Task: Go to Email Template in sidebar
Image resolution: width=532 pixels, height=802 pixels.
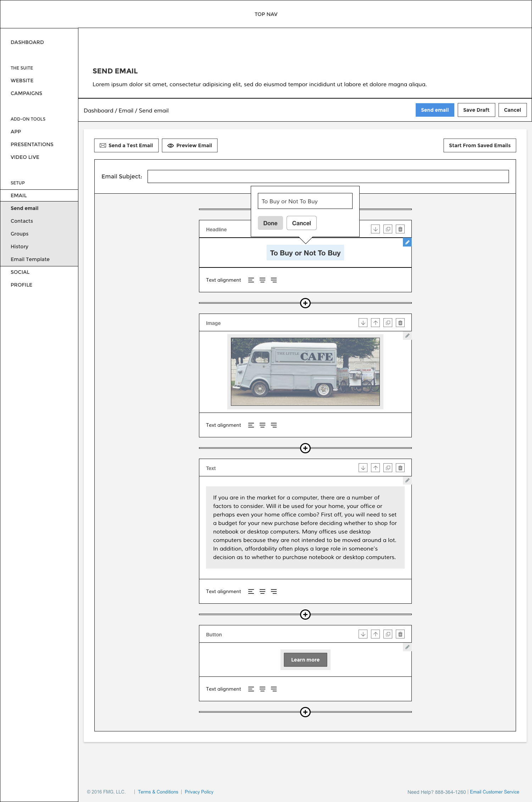Action: [30, 259]
